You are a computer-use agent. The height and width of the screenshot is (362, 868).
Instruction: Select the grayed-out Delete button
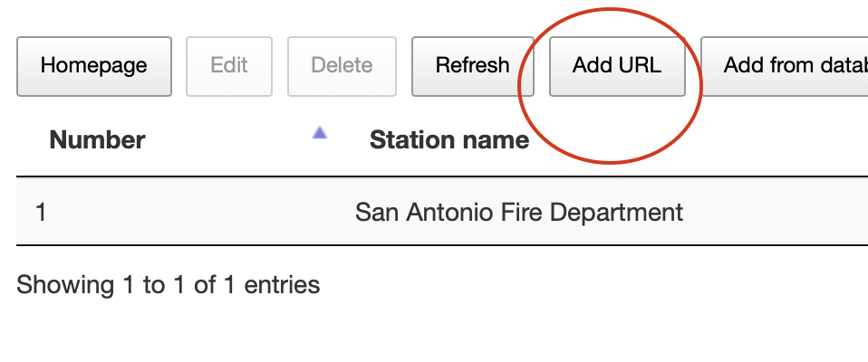point(342,66)
